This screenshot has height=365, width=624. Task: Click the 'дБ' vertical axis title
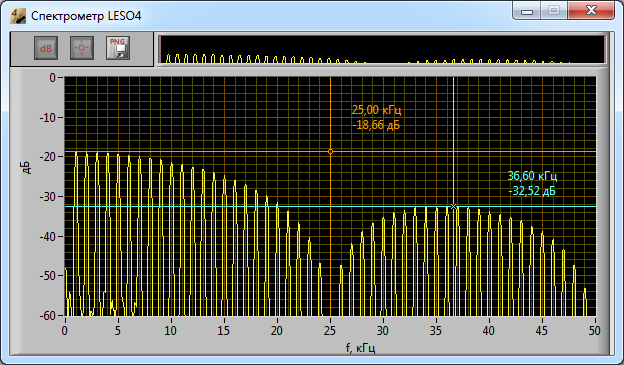click(x=26, y=168)
